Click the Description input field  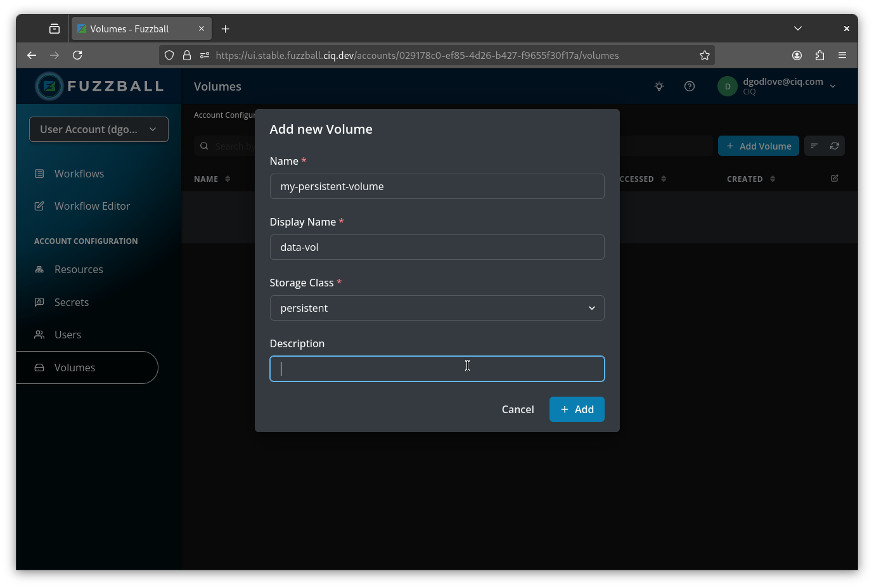[x=437, y=369]
